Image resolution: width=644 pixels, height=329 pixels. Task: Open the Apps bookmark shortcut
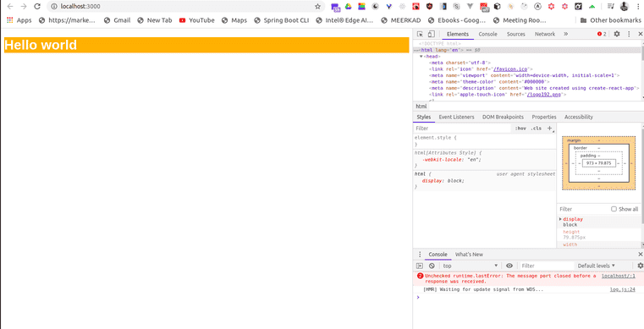pos(19,20)
